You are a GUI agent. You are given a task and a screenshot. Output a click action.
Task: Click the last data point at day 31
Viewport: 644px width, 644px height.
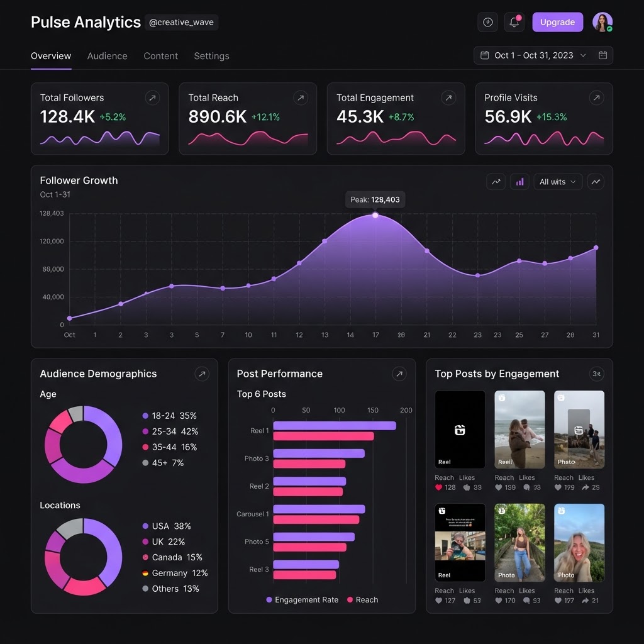point(596,248)
